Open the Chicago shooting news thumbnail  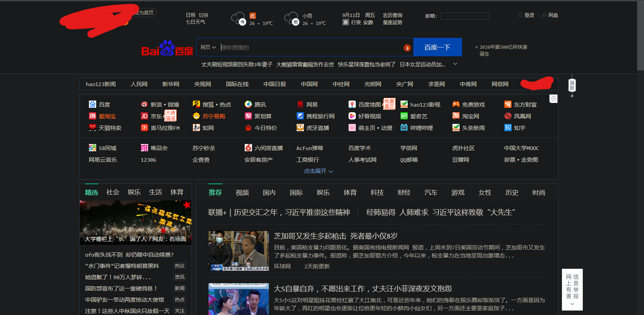click(x=239, y=251)
